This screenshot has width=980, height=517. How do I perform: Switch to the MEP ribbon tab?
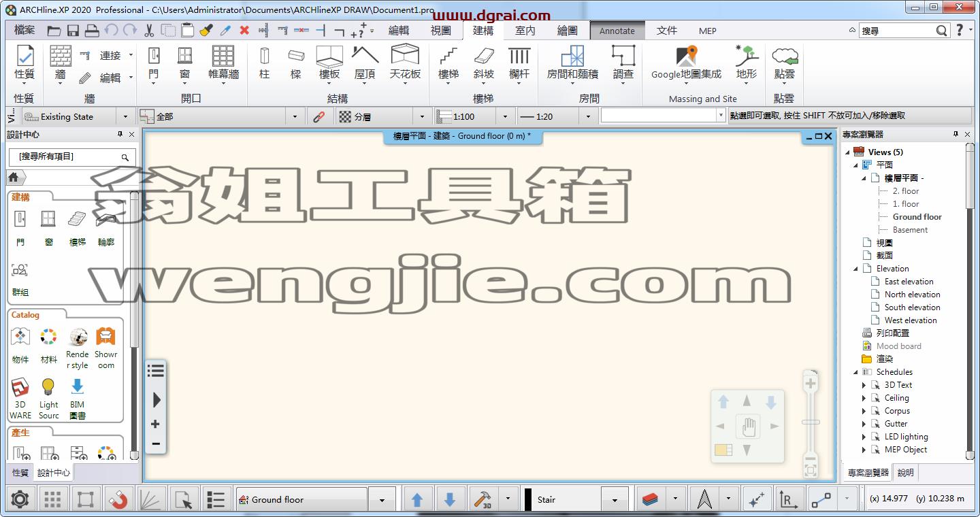coord(708,31)
